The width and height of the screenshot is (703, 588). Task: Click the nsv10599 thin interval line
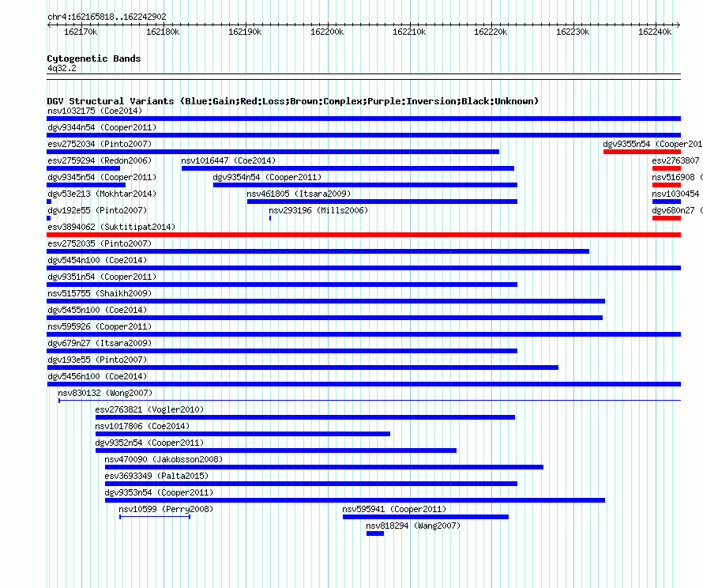coord(155,517)
